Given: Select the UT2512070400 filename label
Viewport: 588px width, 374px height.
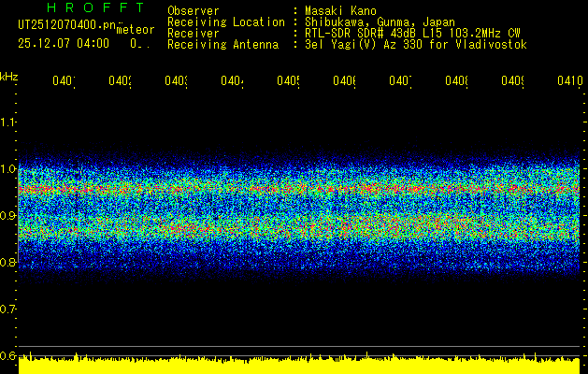Looking at the screenshot, I should click(x=65, y=25).
